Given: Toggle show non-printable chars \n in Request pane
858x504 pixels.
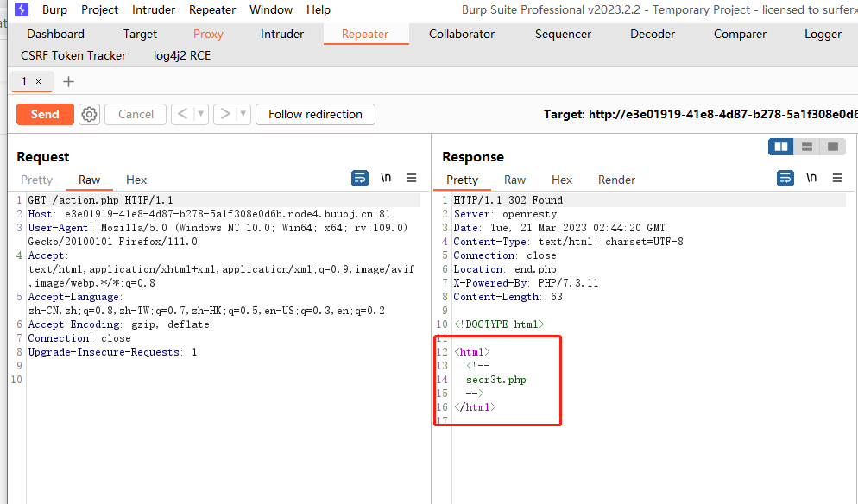Looking at the screenshot, I should (x=387, y=178).
